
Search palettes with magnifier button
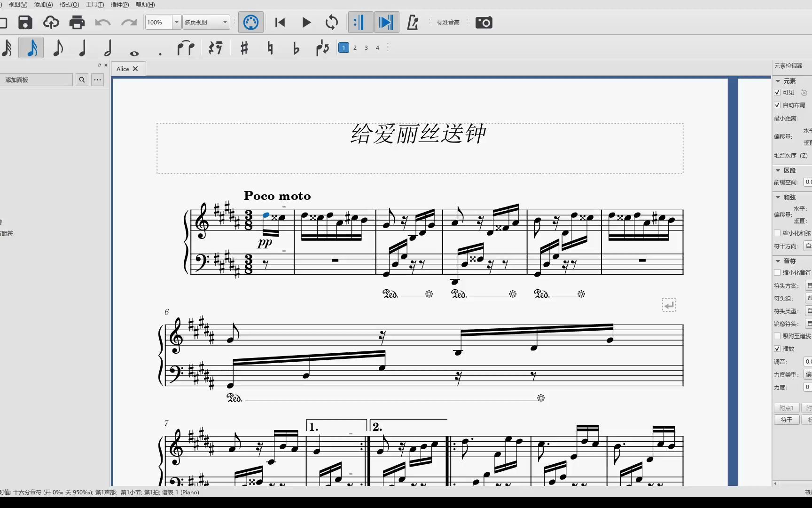click(x=82, y=80)
